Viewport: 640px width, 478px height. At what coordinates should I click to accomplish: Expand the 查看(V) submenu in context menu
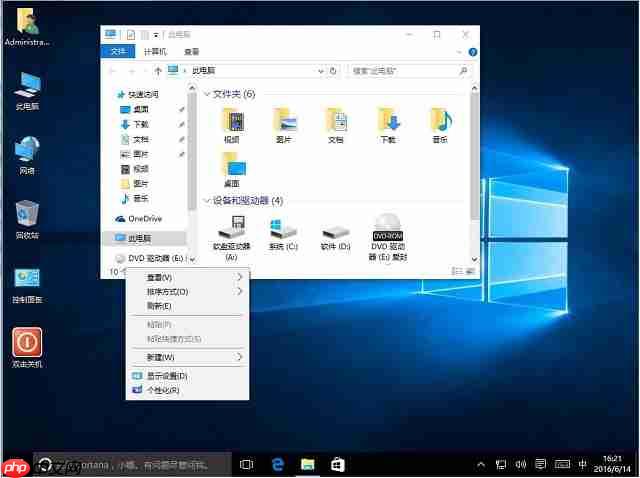[188, 278]
